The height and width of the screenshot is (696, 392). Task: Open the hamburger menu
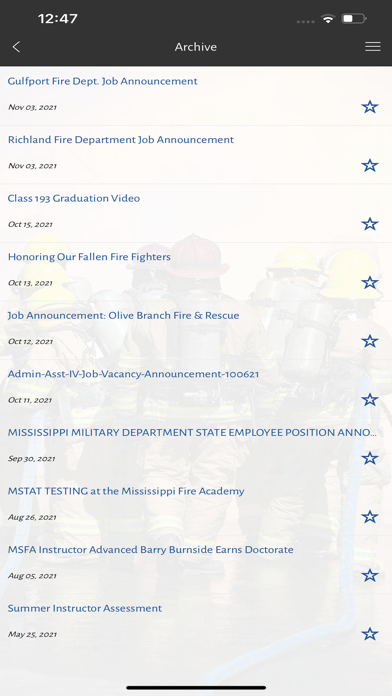[x=372, y=47]
